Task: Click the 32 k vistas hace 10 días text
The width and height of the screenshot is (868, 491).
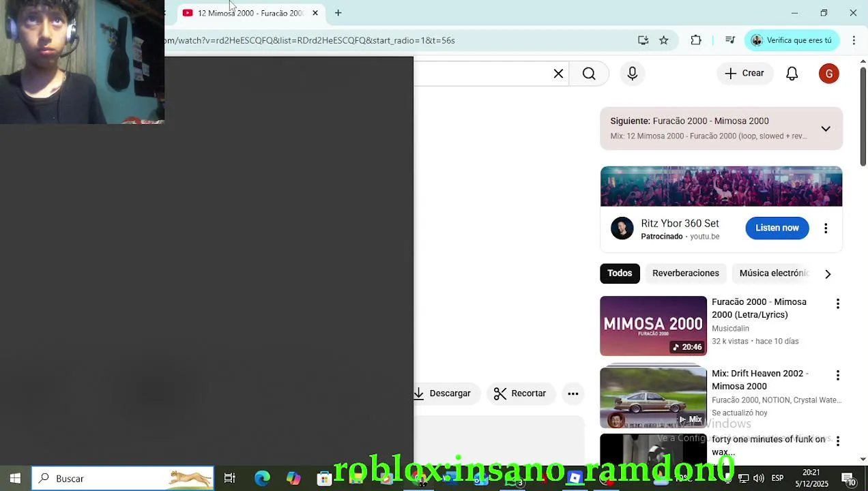Action: 755,341
